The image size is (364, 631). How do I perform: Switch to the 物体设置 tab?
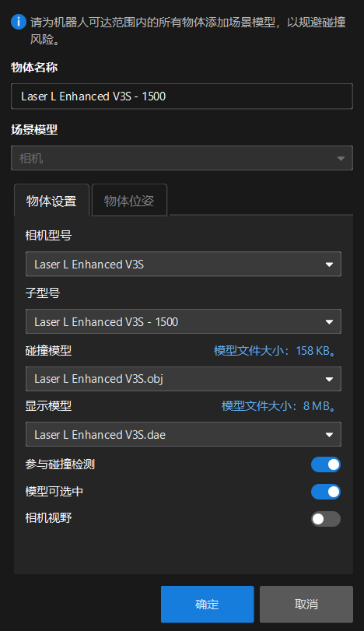tap(51, 201)
